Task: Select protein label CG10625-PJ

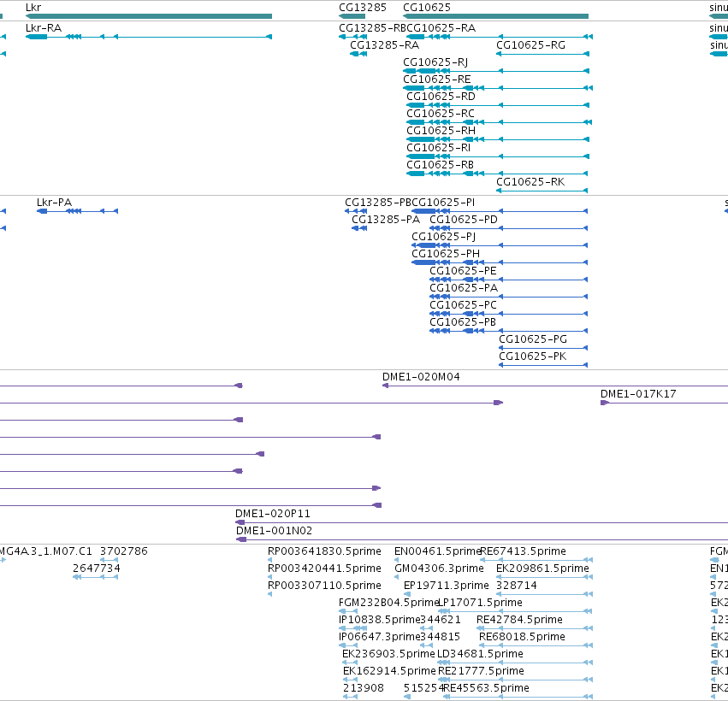Action: (x=444, y=237)
